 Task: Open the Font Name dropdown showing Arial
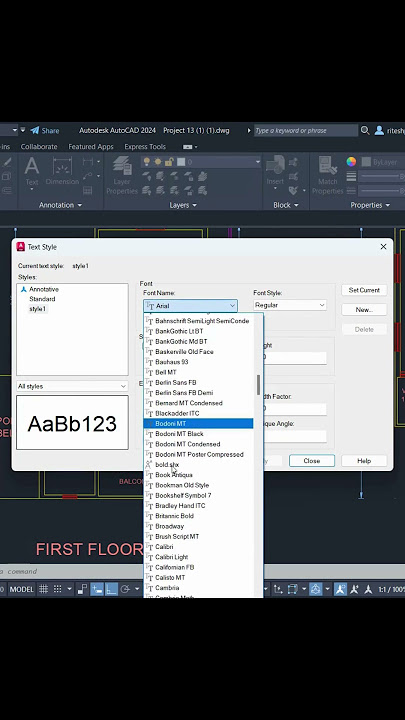click(x=191, y=305)
